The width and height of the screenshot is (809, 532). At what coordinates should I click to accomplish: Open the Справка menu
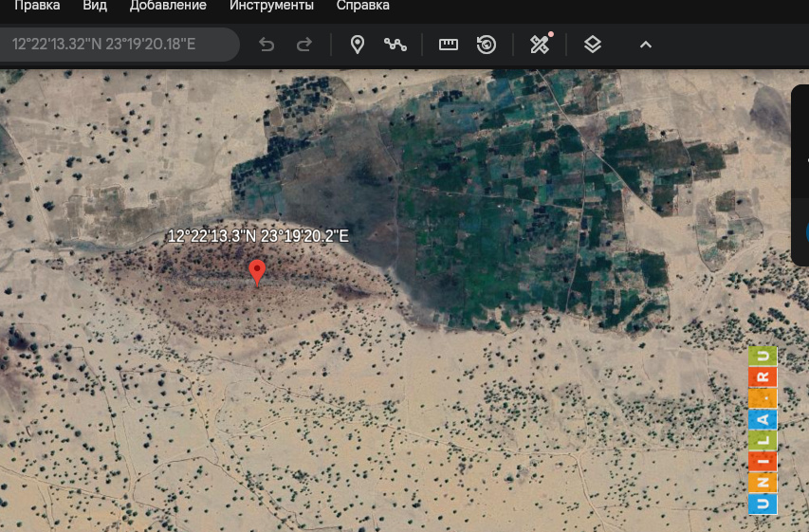coord(362,6)
